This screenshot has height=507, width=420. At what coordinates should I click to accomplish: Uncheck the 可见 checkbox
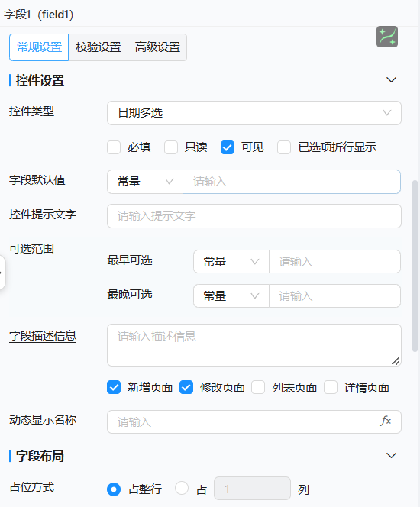tap(228, 147)
